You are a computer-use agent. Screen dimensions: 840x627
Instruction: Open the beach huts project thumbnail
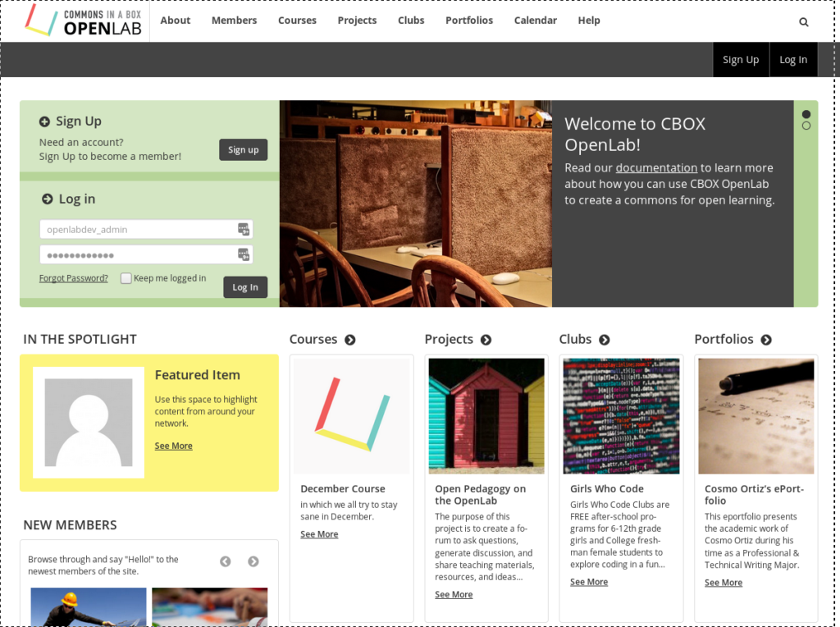[486, 416]
